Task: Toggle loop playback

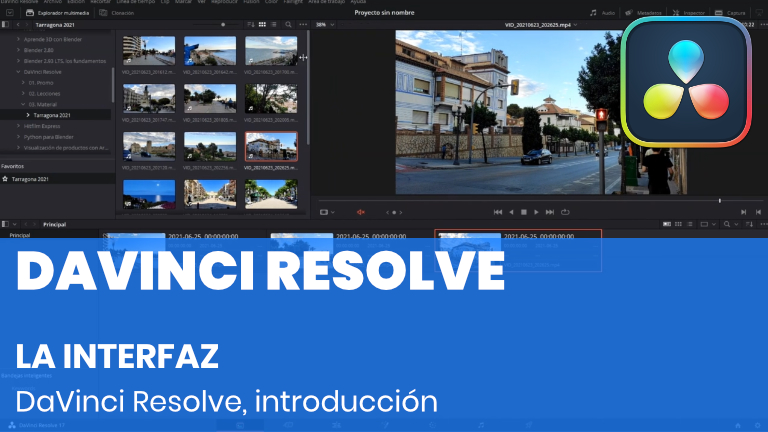Action: coord(565,212)
